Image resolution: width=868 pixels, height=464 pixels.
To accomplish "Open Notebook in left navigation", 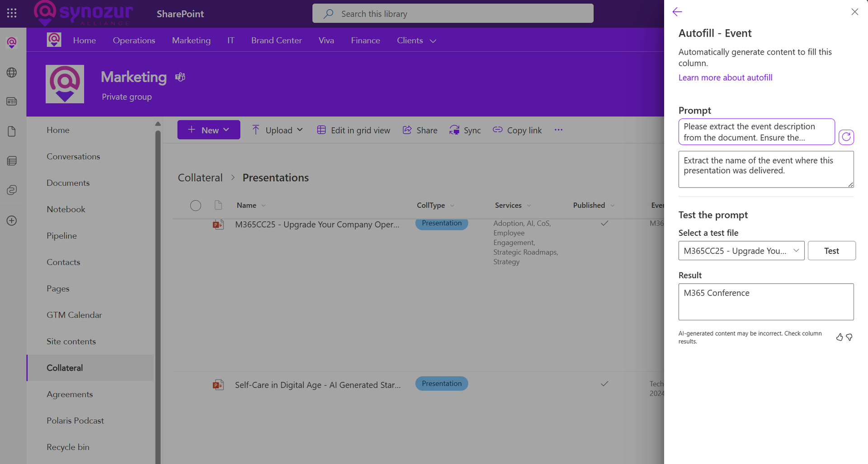I will pyautogui.click(x=66, y=209).
